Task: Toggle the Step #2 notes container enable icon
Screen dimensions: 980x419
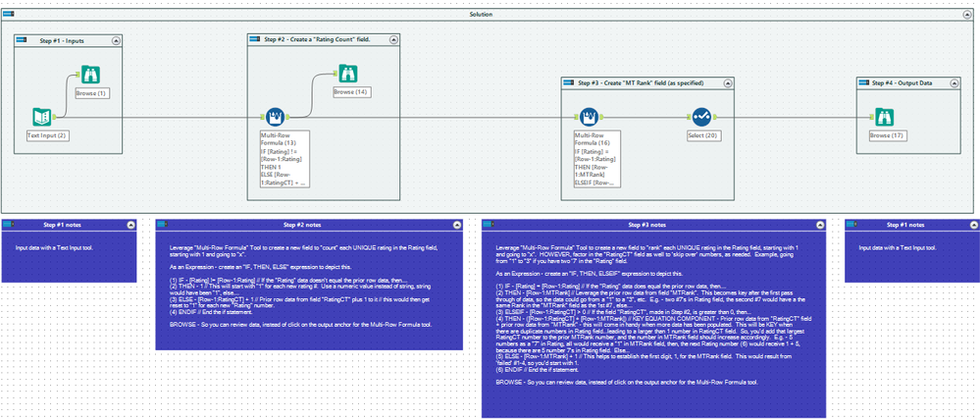Action: point(163,224)
